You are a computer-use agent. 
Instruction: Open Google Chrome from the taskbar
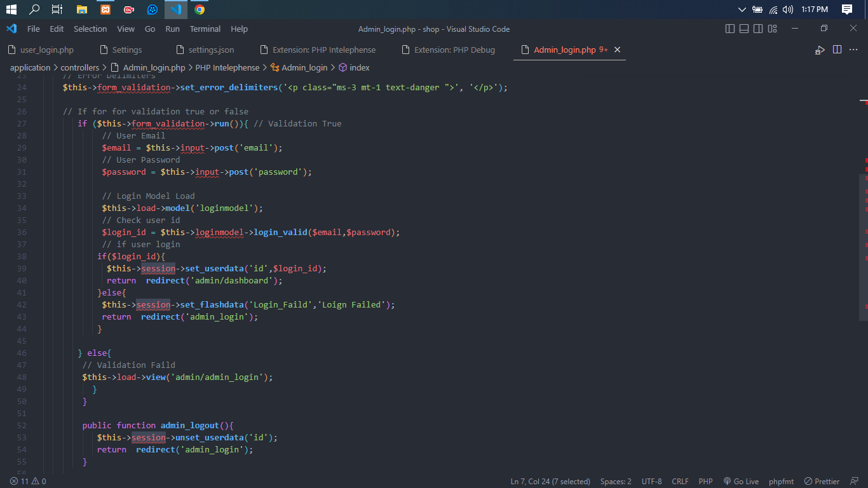[x=200, y=10]
